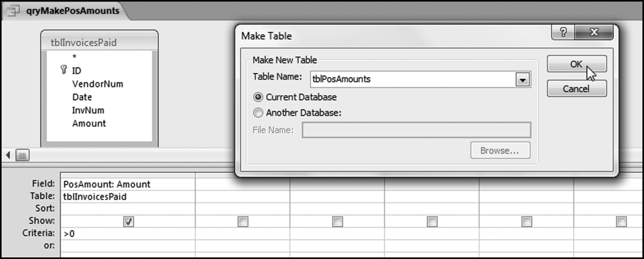Image resolution: width=644 pixels, height=259 pixels.
Task: Click the help question mark button
Action: tap(563, 32)
